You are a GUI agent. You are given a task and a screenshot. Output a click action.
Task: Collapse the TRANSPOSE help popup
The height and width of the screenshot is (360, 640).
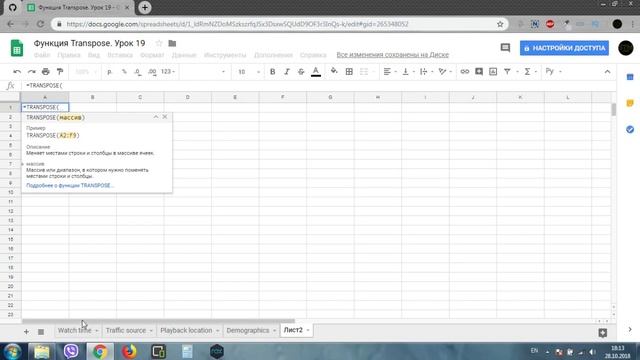click(156, 117)
